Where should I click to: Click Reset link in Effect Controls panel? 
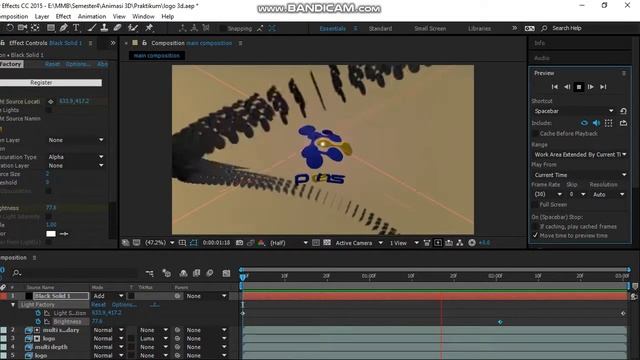click(52, 64)
